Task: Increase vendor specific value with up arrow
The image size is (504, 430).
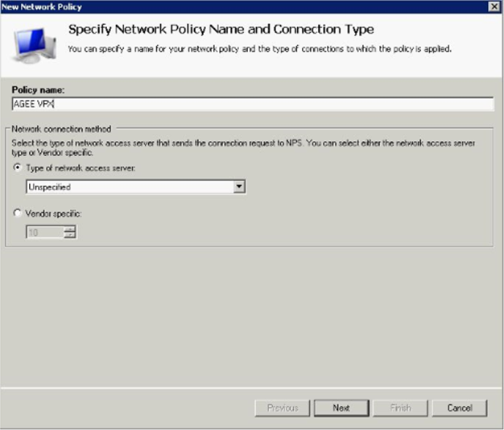Action: (x=69, y=229)
